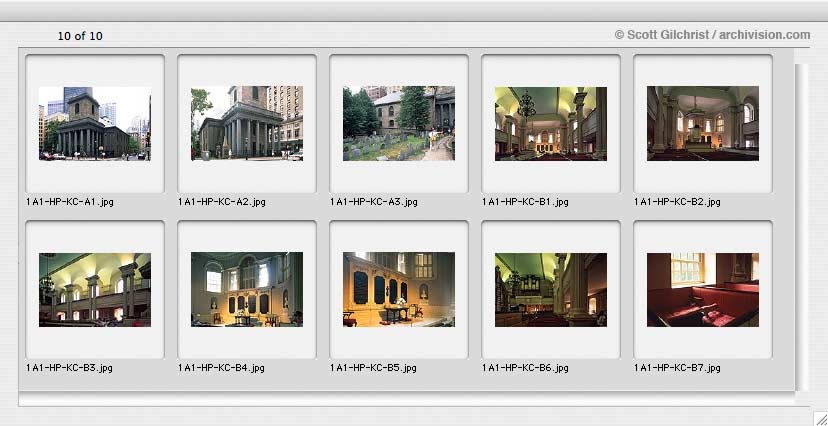Click the filename label 1A1-HP-KC-B5.jpg
Viewport: 828px width, 426px height.
(373, 368)
